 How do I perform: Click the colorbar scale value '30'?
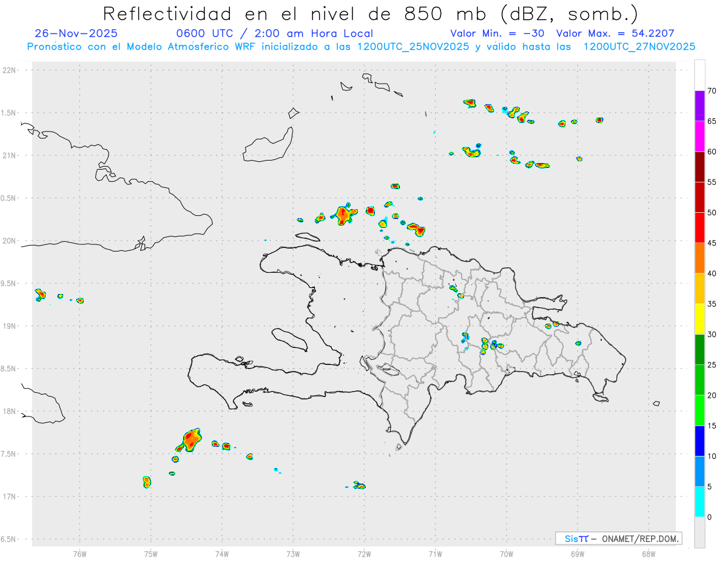(x=712, y=335)
